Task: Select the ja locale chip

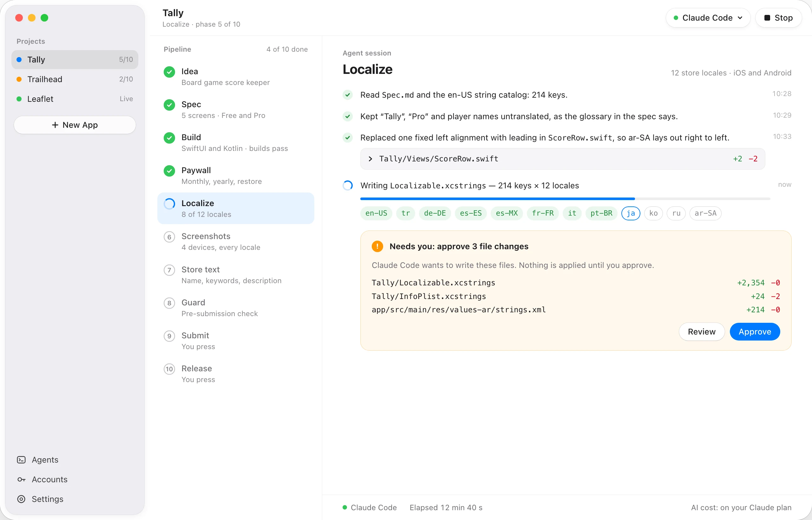Action: (x=631, y=213)
